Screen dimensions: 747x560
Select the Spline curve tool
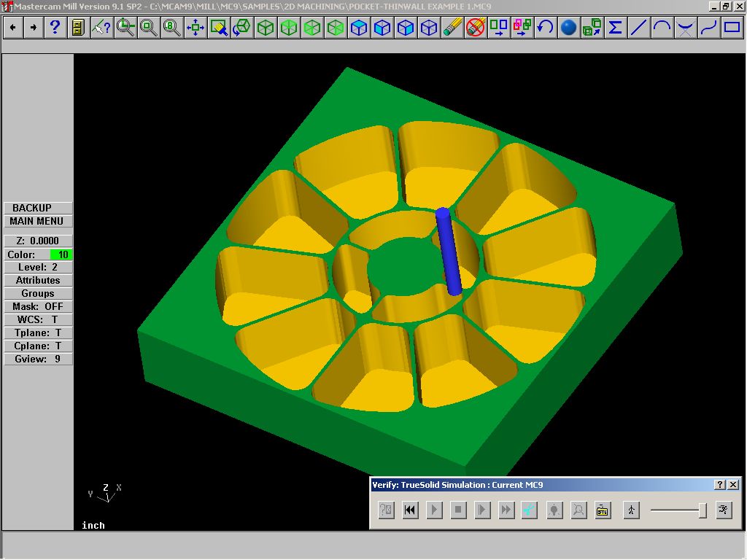coord(708,28)
